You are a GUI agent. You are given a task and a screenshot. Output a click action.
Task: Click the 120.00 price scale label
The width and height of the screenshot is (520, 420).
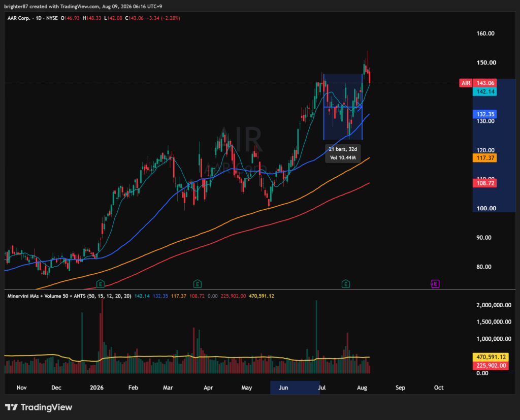(x=485, y=150)
